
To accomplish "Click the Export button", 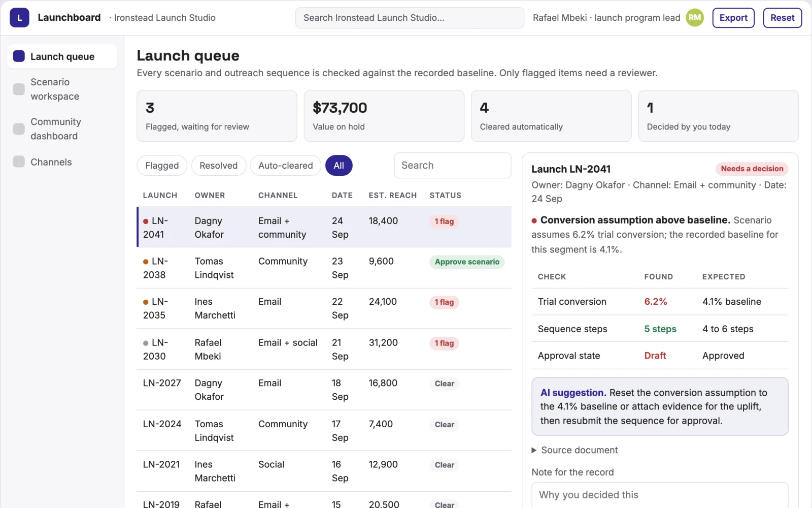I will click(x=733, y=18).
